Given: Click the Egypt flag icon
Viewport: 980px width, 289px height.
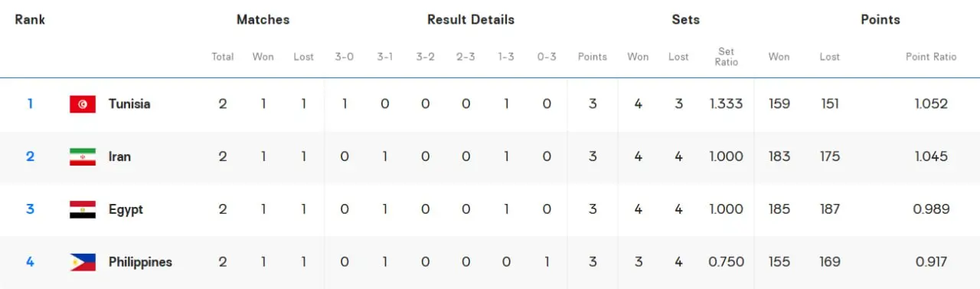Looking at the screenshot, I should click(x=83, y=209).
